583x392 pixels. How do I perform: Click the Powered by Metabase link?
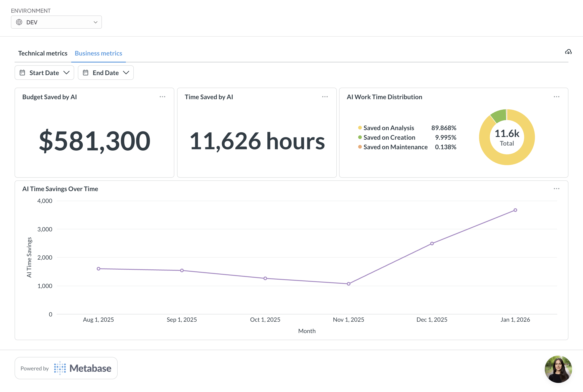(66, 368)
